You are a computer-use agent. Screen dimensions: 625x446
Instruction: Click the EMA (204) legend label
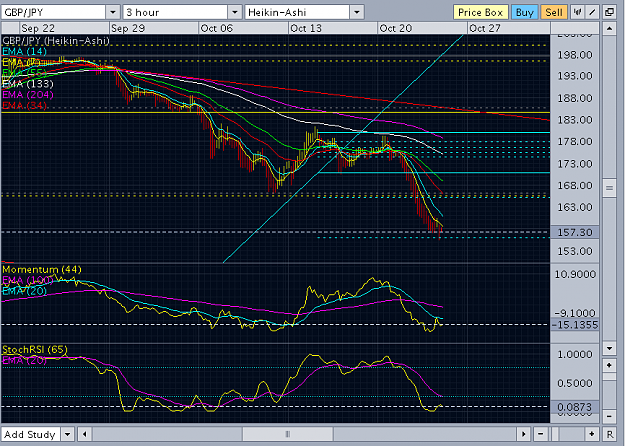pyautogui.click(x=28, y=94)
